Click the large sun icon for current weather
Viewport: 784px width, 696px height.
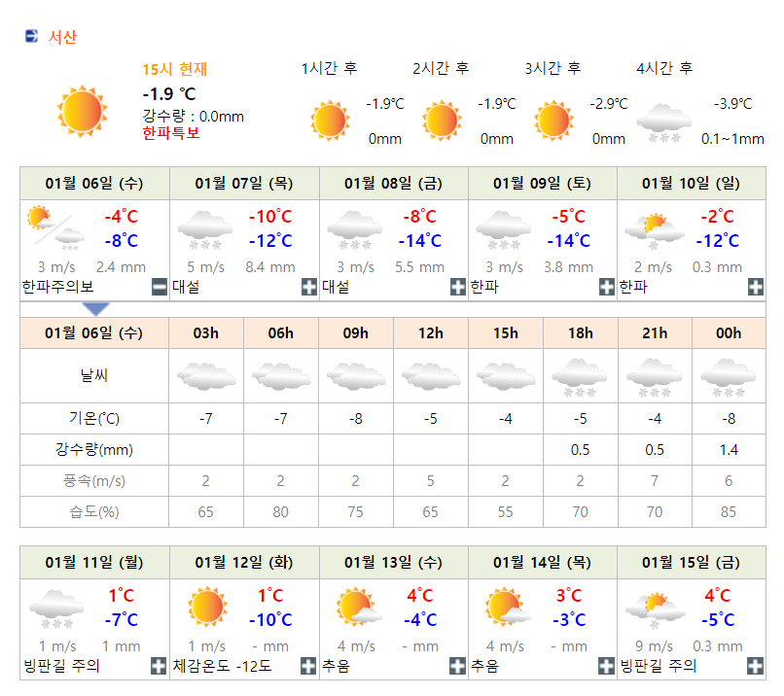[82, 111]
